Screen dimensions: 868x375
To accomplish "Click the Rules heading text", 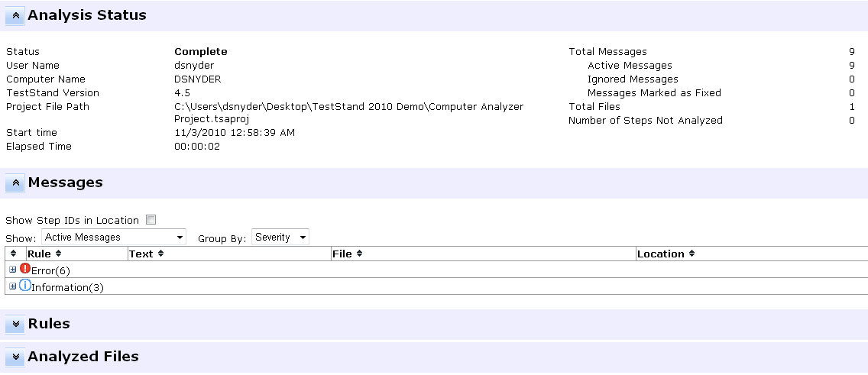I will tap(49, 325).
